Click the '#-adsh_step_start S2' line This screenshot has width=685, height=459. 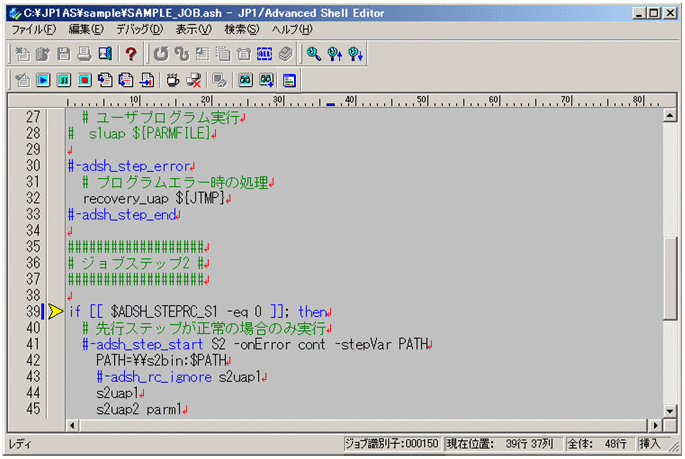pos(257,345)
